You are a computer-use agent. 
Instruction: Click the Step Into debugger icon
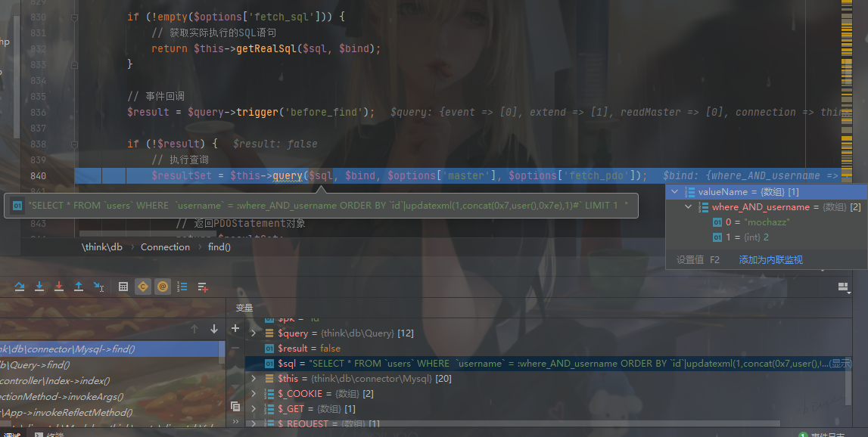click(39, 287)
